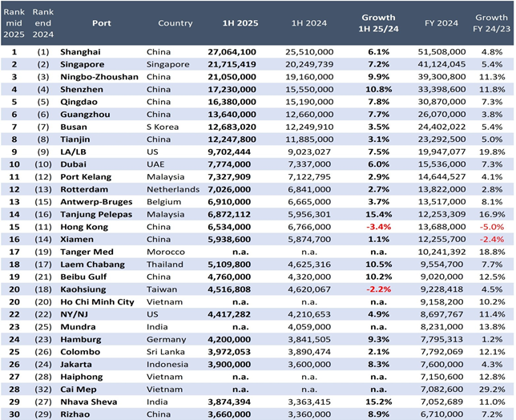This screenshot has height=420, width=516.
Task: Click the Hamburg port cell
Action: [x=81, y=339]
